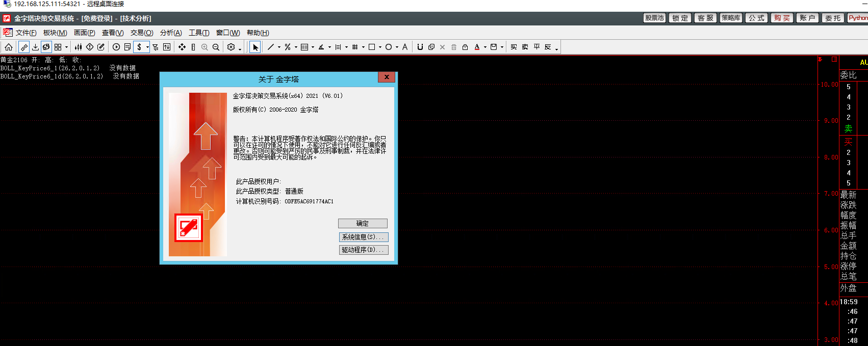
Task: Click the filter funnel icon
Action: pyautogui.click(x=156, y=47)
